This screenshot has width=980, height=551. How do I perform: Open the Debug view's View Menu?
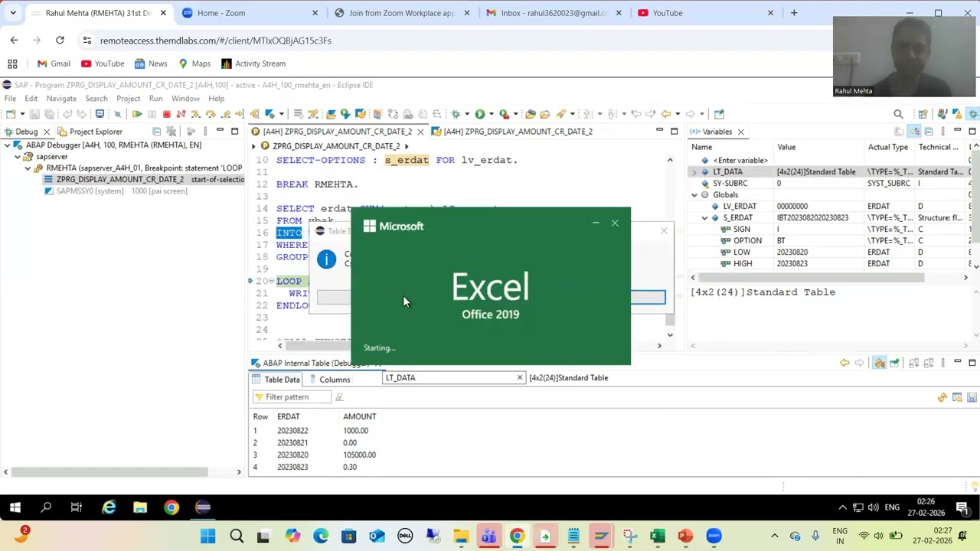204,132
